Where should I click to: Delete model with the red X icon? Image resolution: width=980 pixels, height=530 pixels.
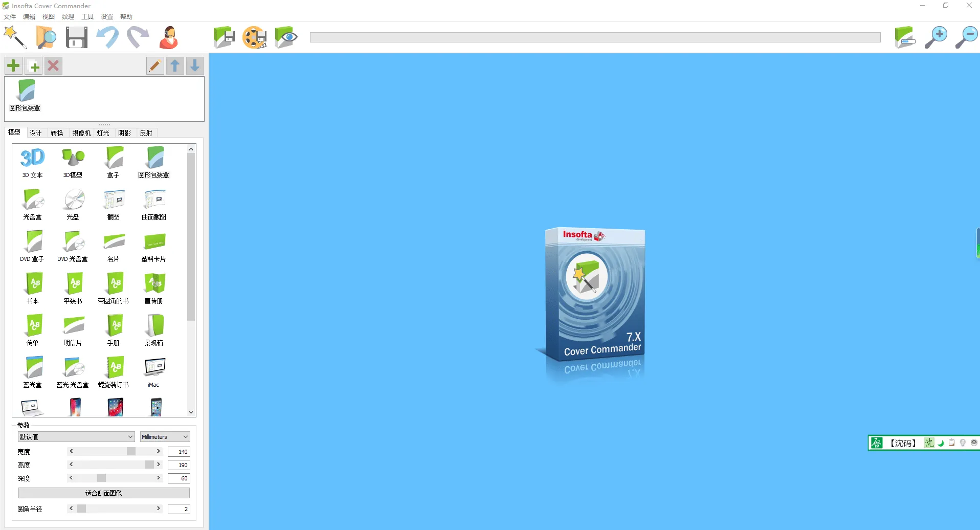click(53, 65)
